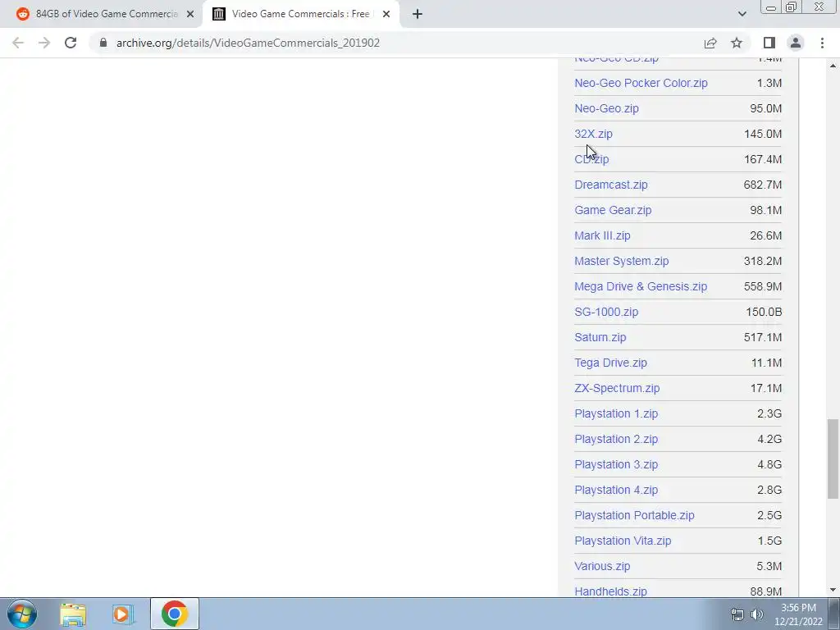
Task: Download Neo-Geo.zip
Action: (x=606, y=108)
